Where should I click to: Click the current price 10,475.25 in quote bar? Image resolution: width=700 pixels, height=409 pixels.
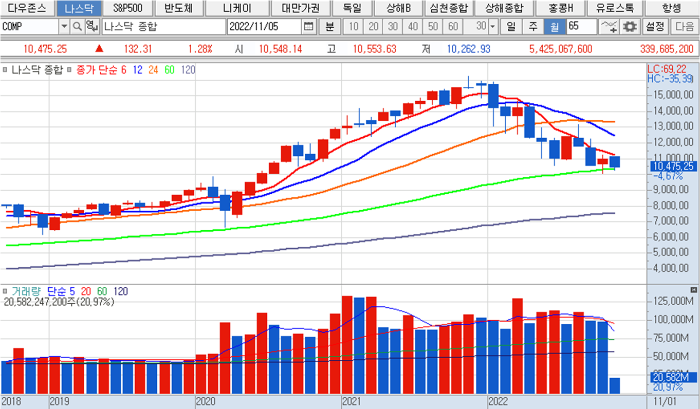click(x=45, y=49)
